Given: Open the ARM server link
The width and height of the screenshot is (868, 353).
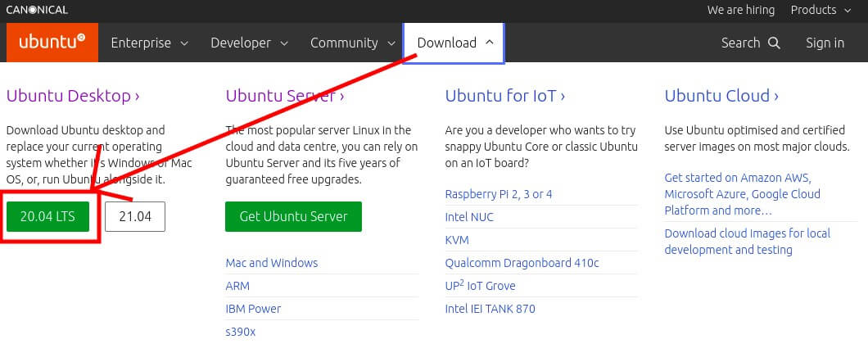Looking at the screenshot, I should tap(237, 286).
